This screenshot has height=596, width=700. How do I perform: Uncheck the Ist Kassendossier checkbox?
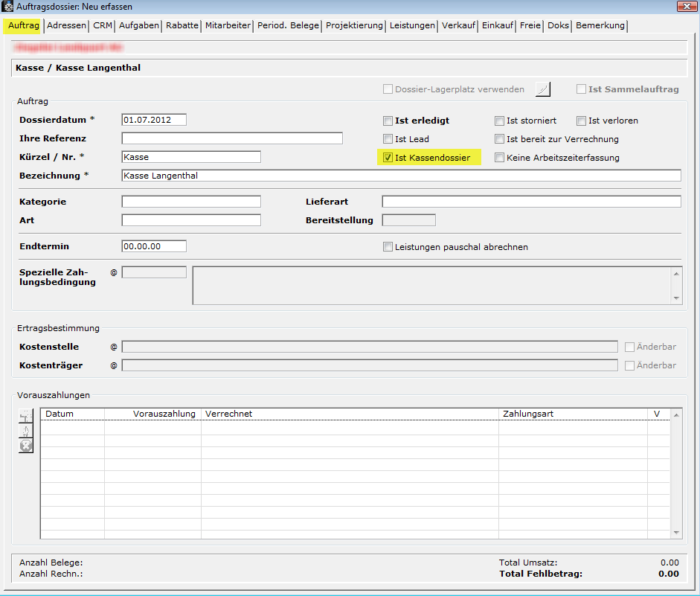[388, 158]
